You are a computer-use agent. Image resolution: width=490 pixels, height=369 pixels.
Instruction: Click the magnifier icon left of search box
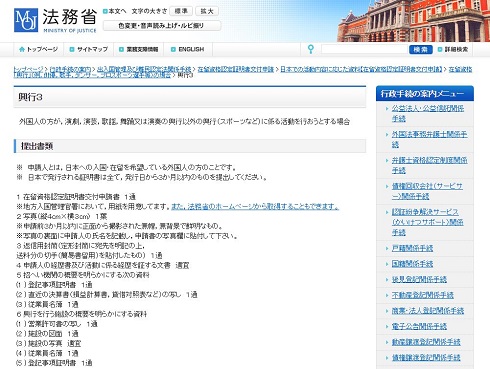[311, 49]
